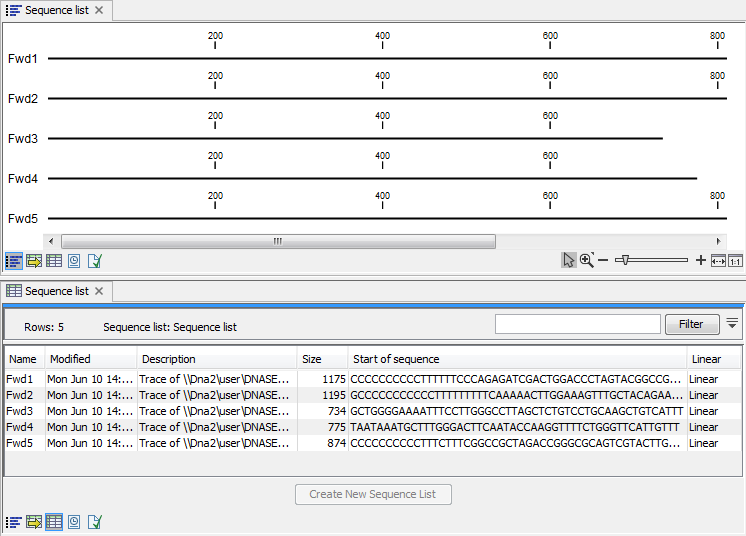Image resolution: width=746 pixels, height=536 pixels.
Task: Open element info view in lower panel
Action: click(x=94, y=521)
